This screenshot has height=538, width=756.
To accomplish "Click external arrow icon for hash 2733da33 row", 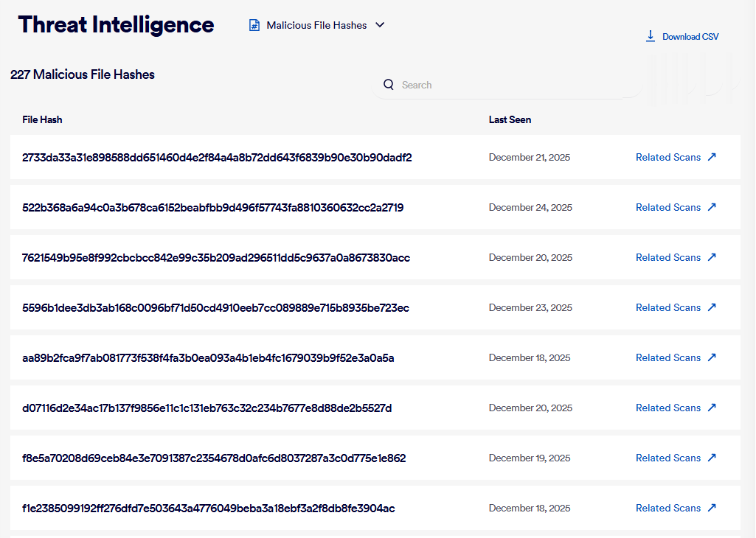I will pyautogui.click(x=712, y=157).
